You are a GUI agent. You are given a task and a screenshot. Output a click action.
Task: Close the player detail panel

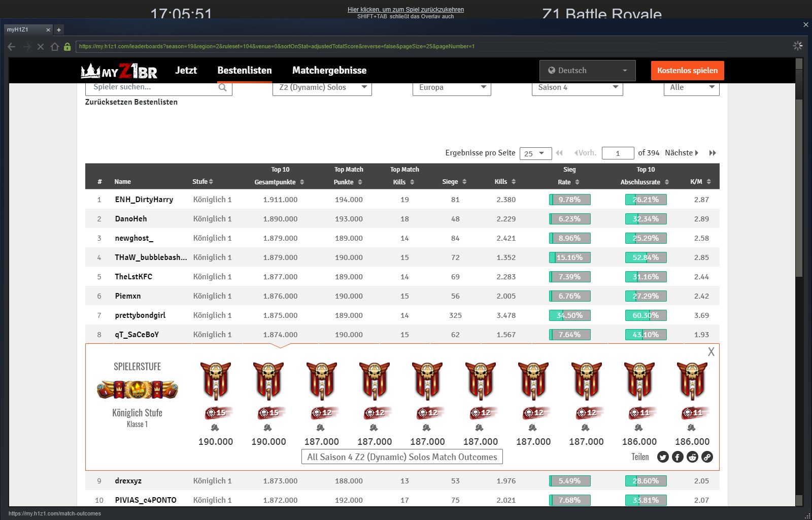click(x=711, y=351)
